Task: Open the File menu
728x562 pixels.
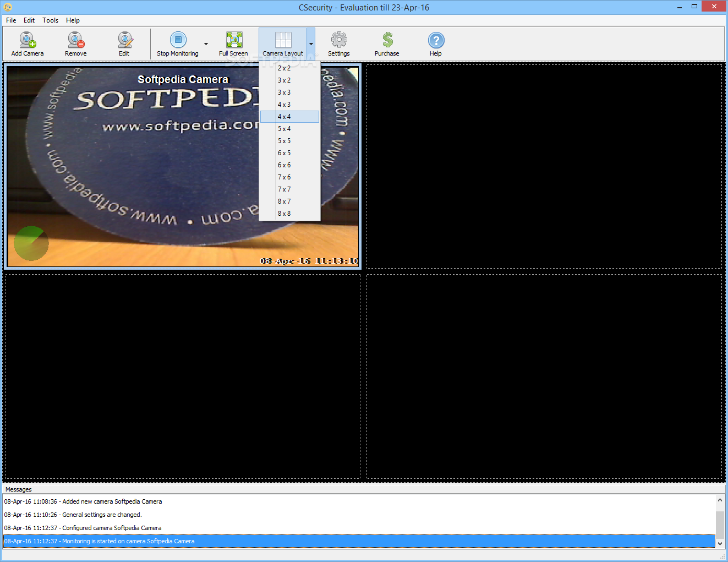Action: pos(11,20)
